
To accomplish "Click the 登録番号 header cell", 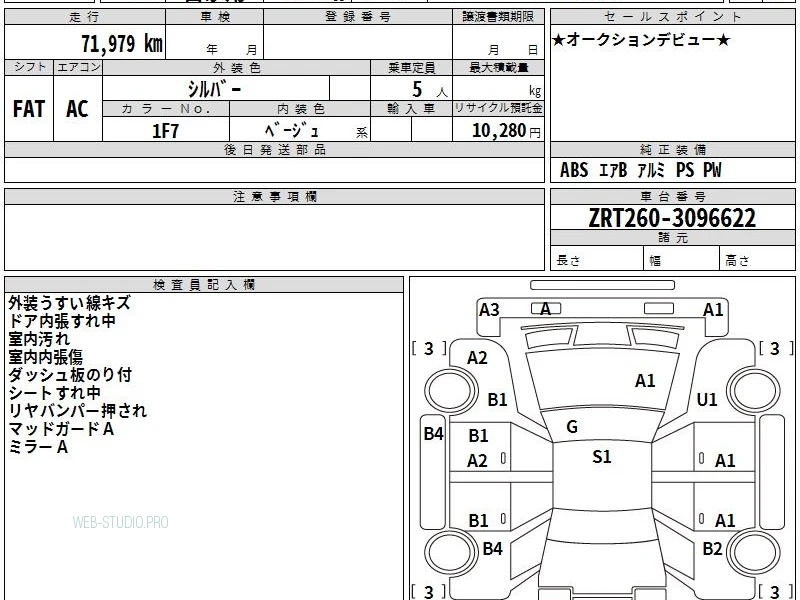I will coord(358,17).
